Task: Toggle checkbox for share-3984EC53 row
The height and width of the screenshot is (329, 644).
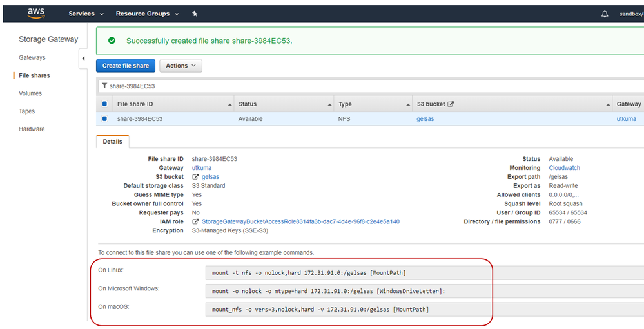Action: coord(104,119)
